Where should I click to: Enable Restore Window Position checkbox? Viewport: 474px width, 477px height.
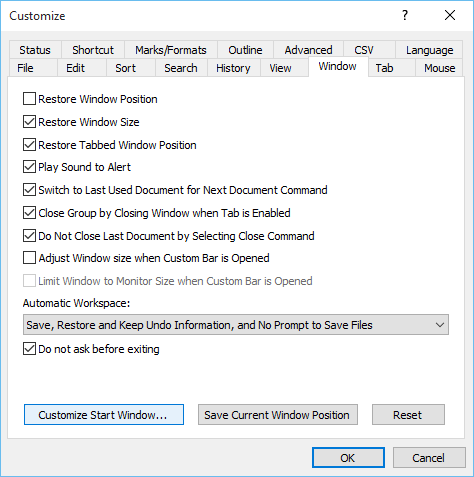[29, 99]
